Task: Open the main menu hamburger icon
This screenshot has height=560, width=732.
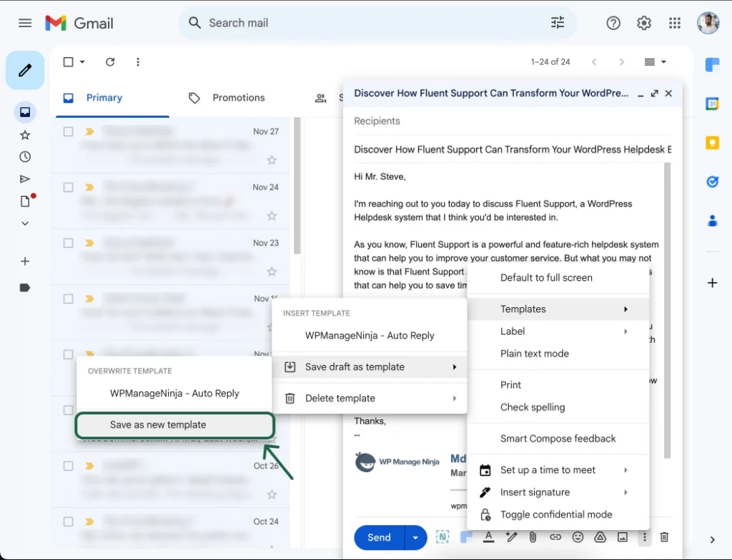Action: tap(25, 23)
